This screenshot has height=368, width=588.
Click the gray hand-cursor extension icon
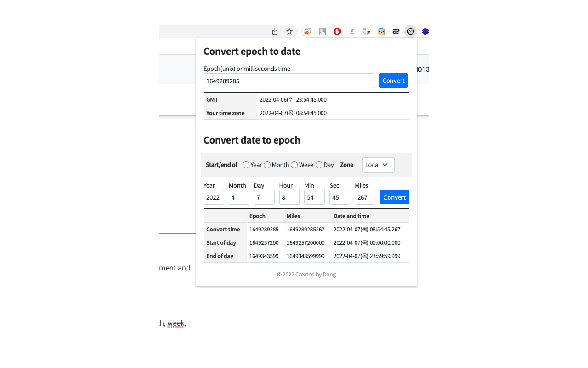(322, 31)
